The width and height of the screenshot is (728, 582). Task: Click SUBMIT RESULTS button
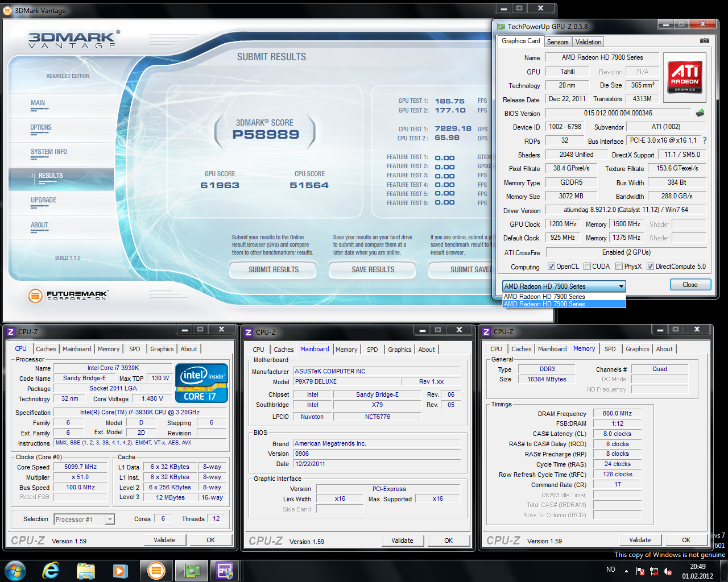point(273,269)
